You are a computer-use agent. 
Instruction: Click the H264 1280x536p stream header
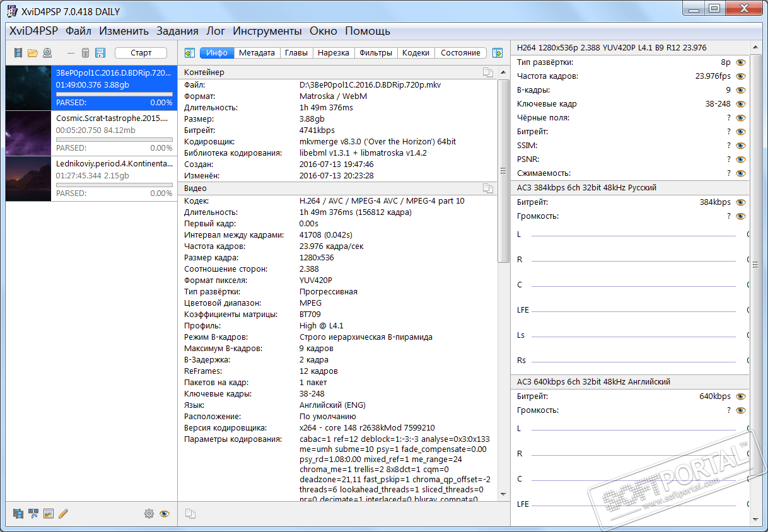click(630, 48)
